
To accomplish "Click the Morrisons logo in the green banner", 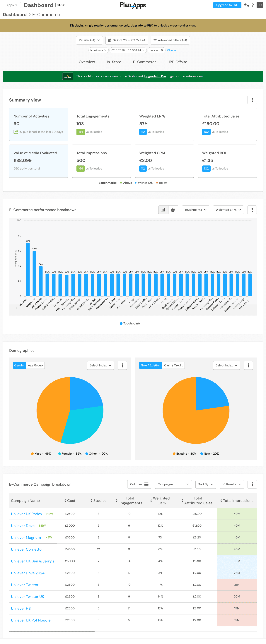I will click(68, 76).
